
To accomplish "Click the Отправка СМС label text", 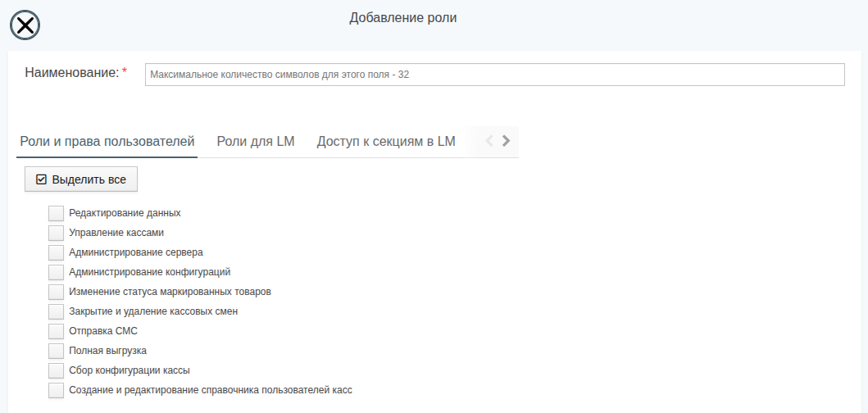I will (x=103, y=331).
